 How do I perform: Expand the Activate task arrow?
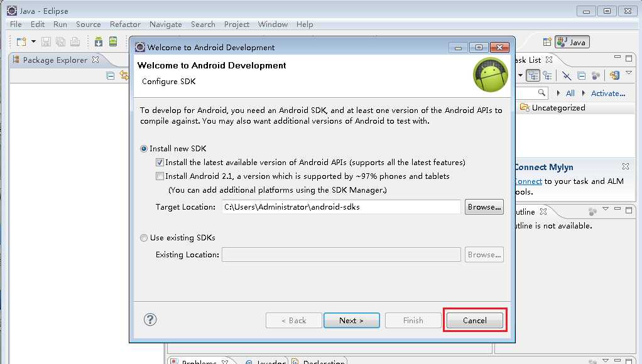[584, 94]
